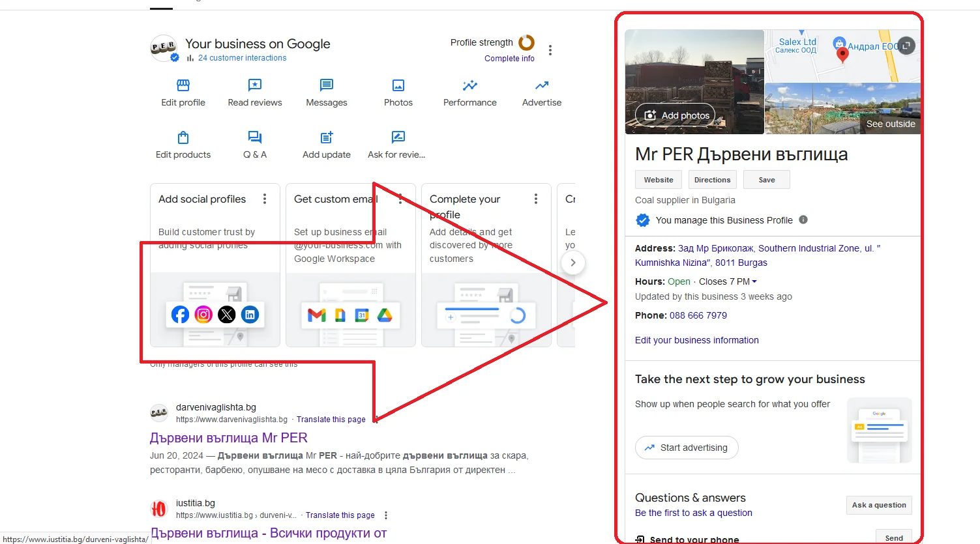Click the Directions button
This screenshot has width=980, height=544.
712,179
